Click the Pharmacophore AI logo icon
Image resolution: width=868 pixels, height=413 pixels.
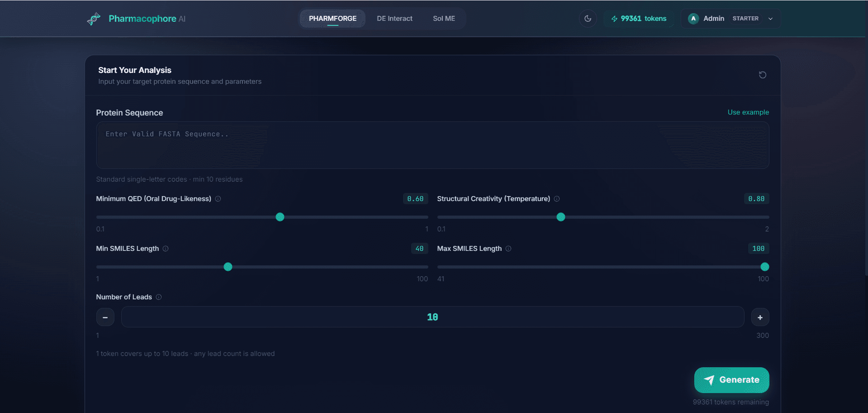pyautogui.click(x=94, y=19)
